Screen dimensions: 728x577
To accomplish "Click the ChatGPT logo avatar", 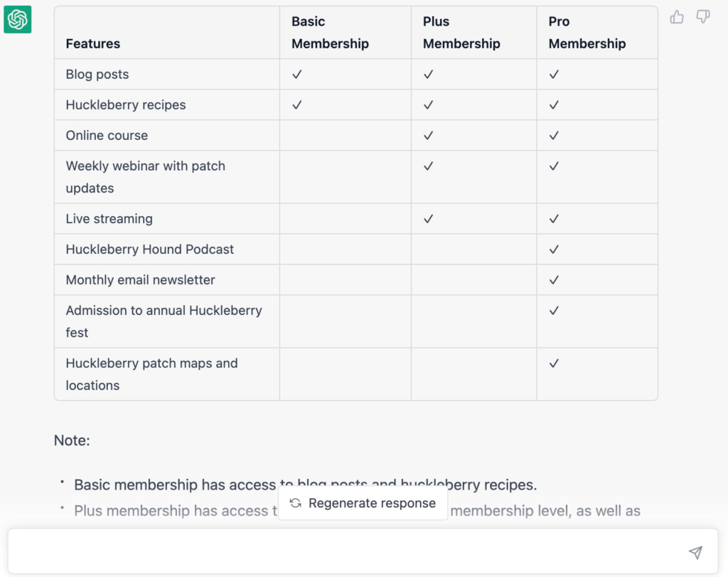I will pos(18,19).
